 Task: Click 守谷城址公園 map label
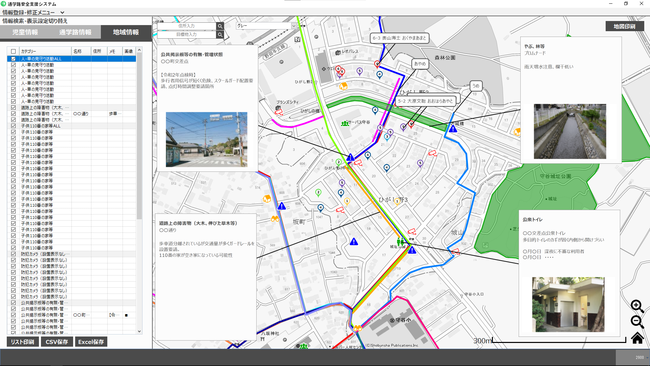555,177
